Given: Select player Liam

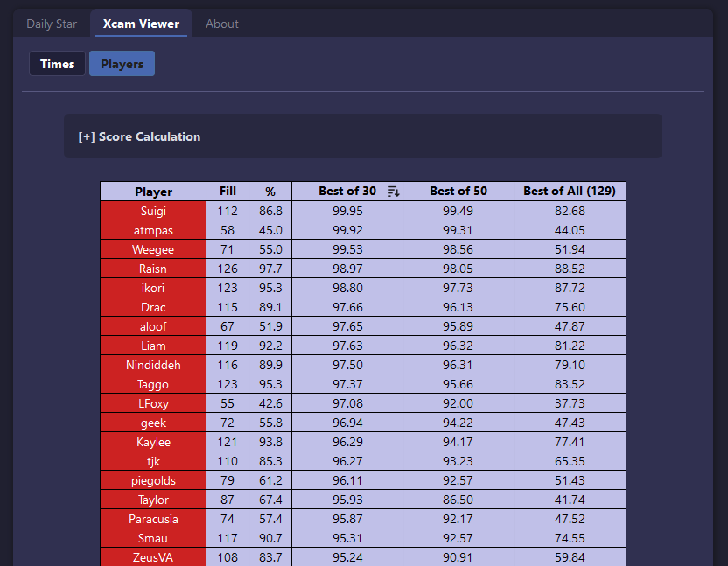Looking at the screenshot, I should [x=153, y=346].
